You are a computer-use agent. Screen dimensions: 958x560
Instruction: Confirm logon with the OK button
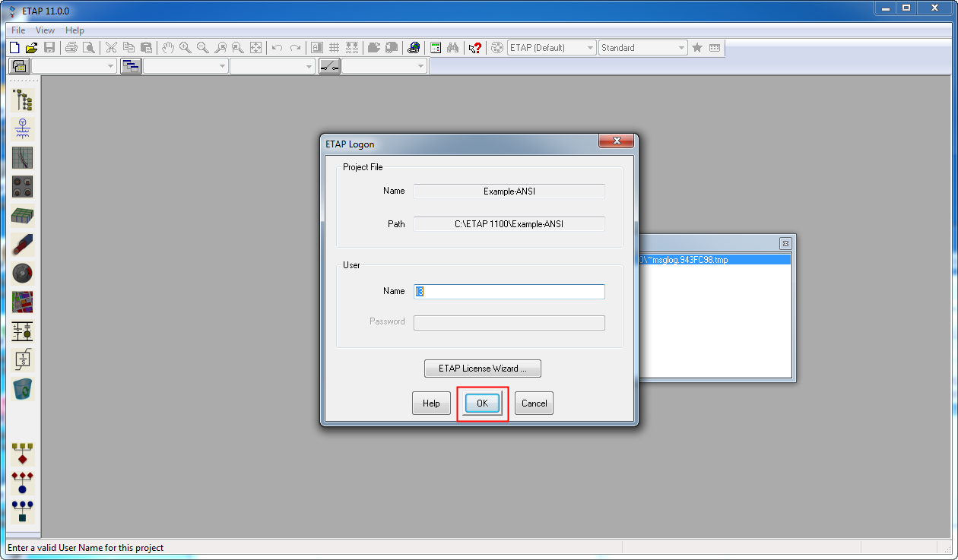click(x=482, y=403)
